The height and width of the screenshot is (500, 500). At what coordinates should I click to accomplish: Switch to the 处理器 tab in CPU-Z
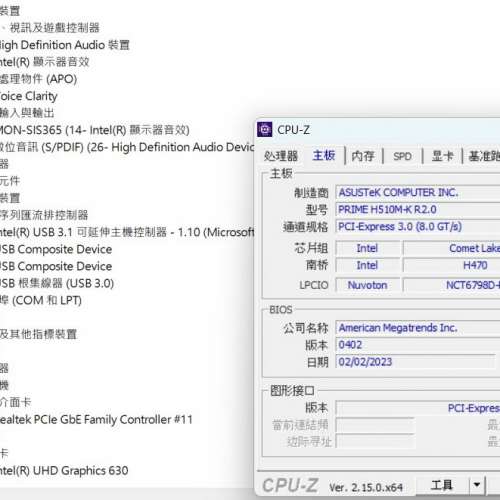click(281, 156)
